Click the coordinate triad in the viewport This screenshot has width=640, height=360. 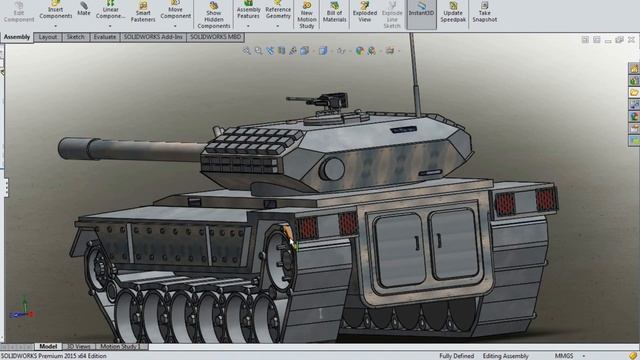23,308
